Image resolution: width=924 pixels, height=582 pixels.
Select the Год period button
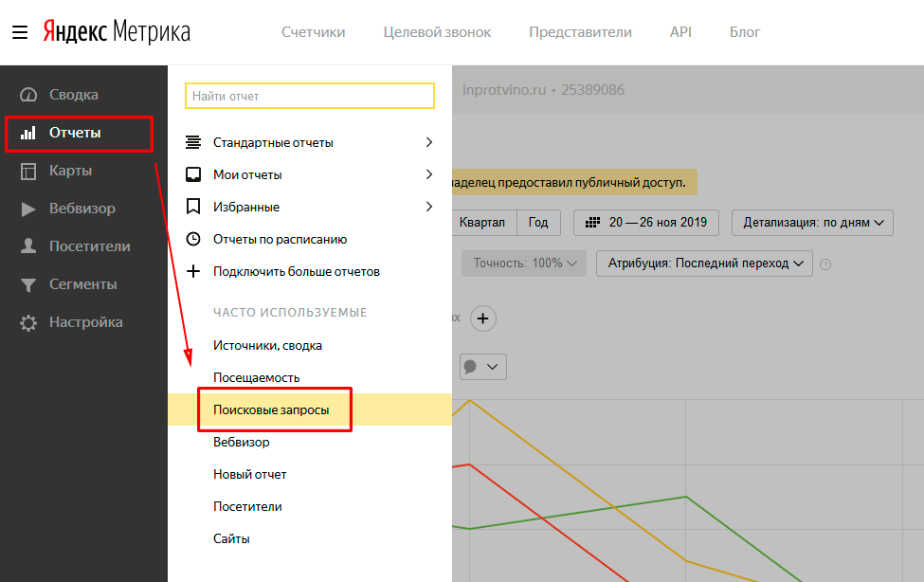[538, 223]
